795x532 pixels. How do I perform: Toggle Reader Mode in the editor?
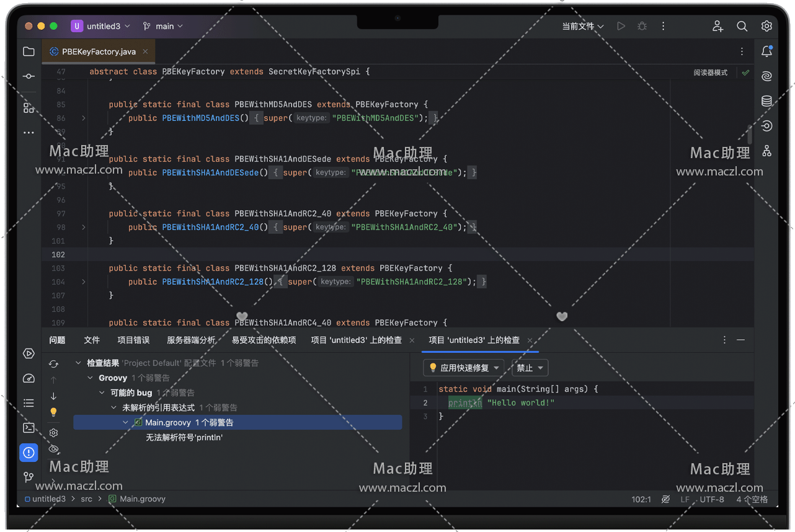tap(710, 73)
